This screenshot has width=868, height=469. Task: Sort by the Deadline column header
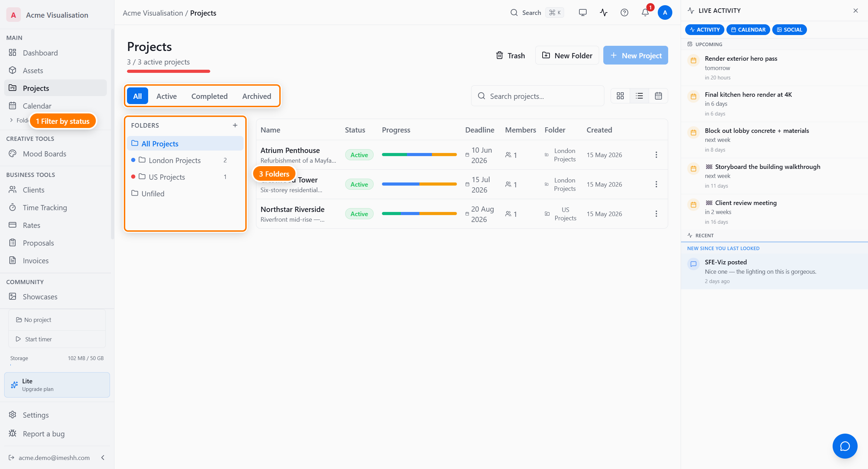(x=479, y=130)
